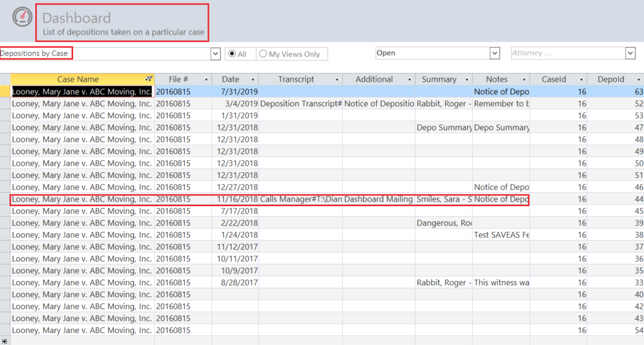Click the DepoId cell 53
Screen dimensions: 644x345
(x=616, y=115)
